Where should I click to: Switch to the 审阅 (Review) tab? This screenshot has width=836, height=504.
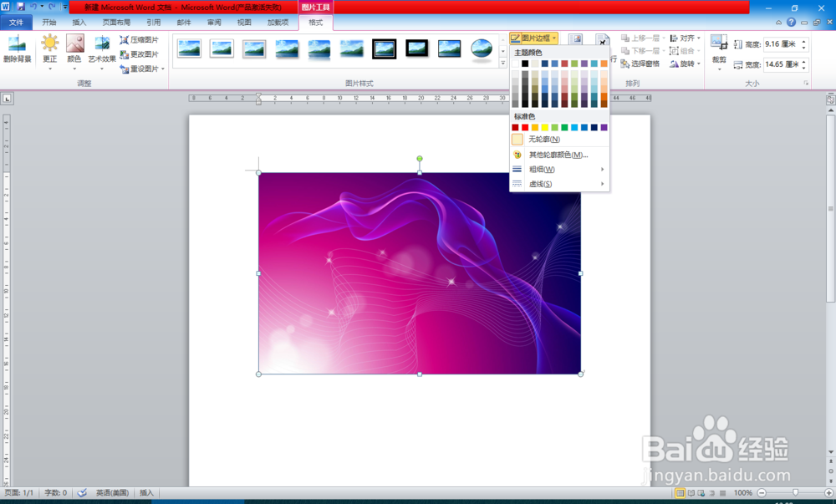coord(214,23)
